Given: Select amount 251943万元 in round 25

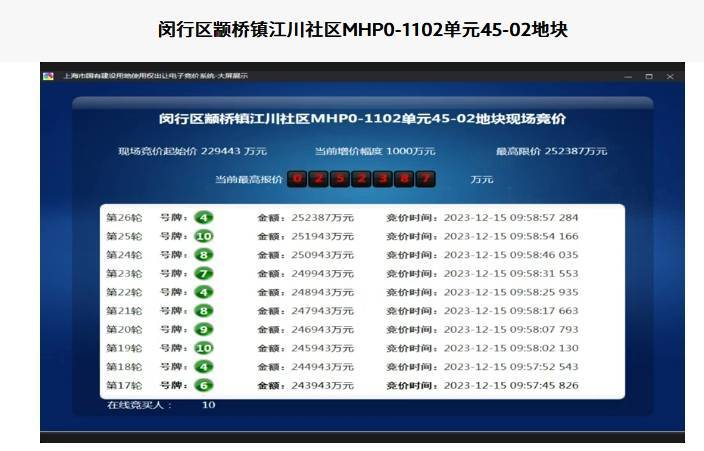Looking at the screenshot, I should [x=322, y=236].
